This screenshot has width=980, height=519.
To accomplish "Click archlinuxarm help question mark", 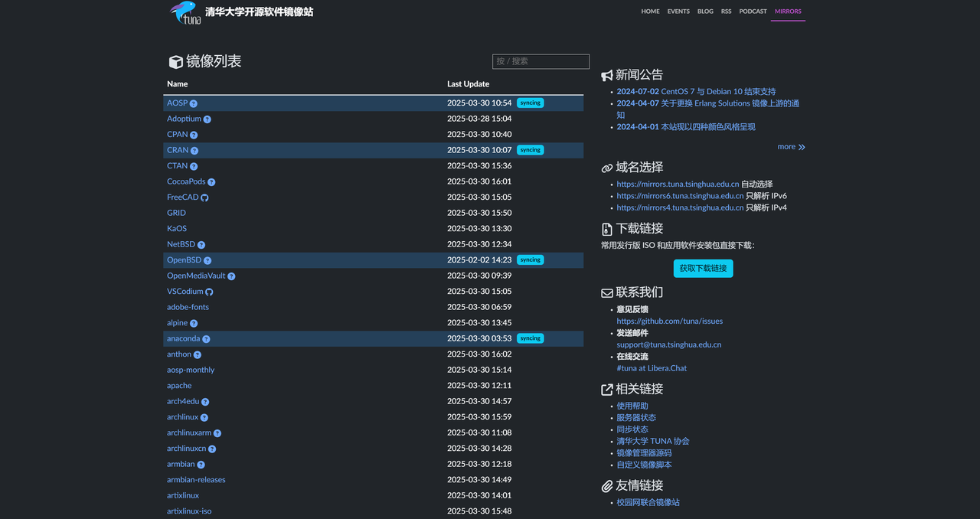I will pyautogui.click(x=217, y=433).
